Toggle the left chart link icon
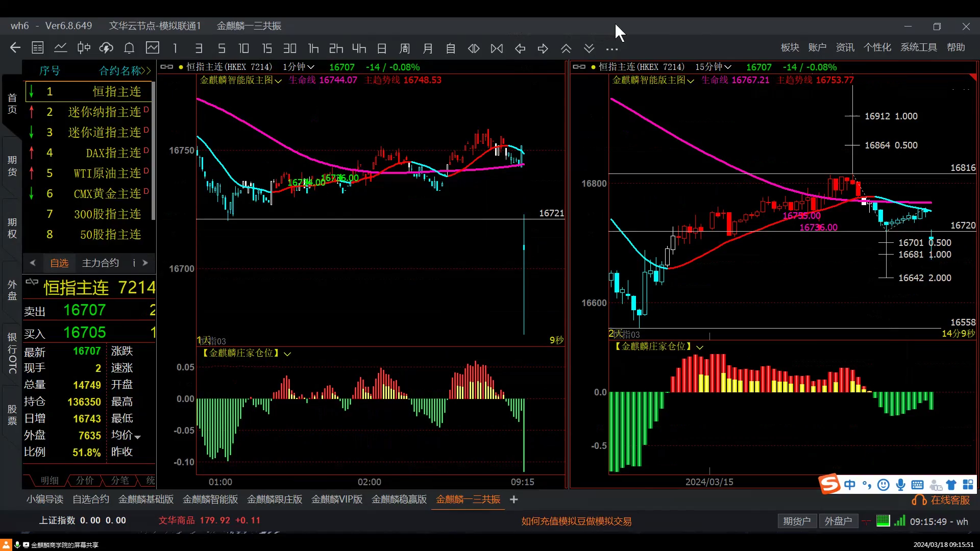980x551 pixels. [167, 67]
